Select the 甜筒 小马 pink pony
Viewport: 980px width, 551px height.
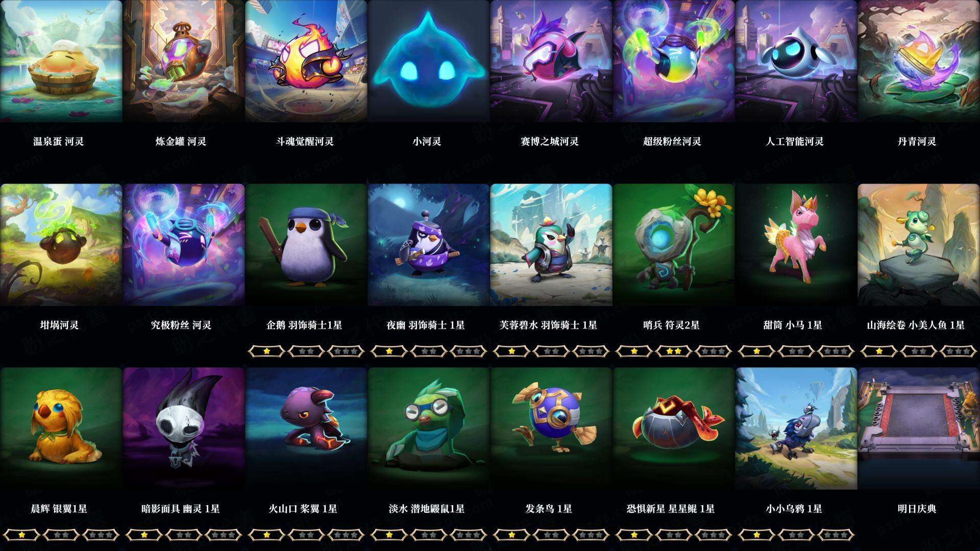[x=796, y=245]
